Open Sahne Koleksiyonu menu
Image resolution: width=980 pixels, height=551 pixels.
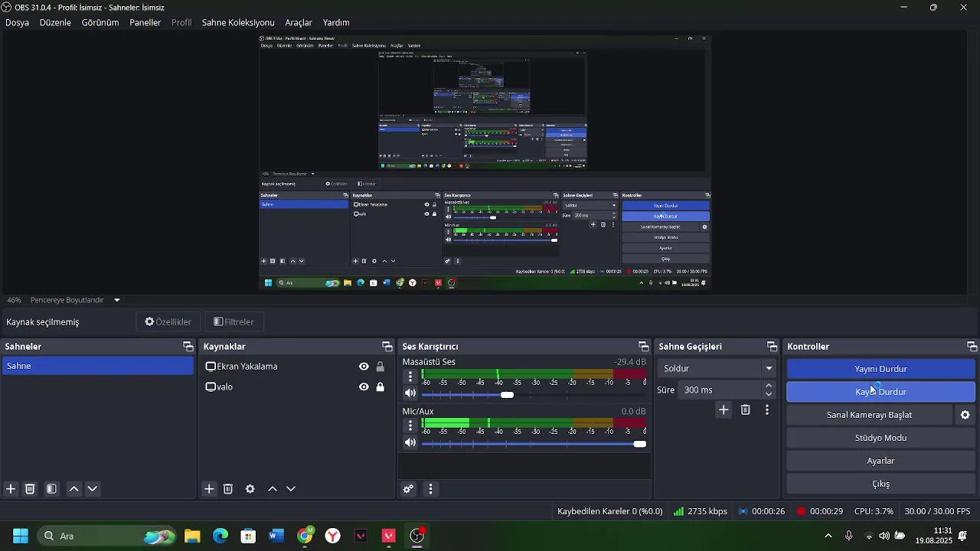pyautogui.click(x=238, y=22)
